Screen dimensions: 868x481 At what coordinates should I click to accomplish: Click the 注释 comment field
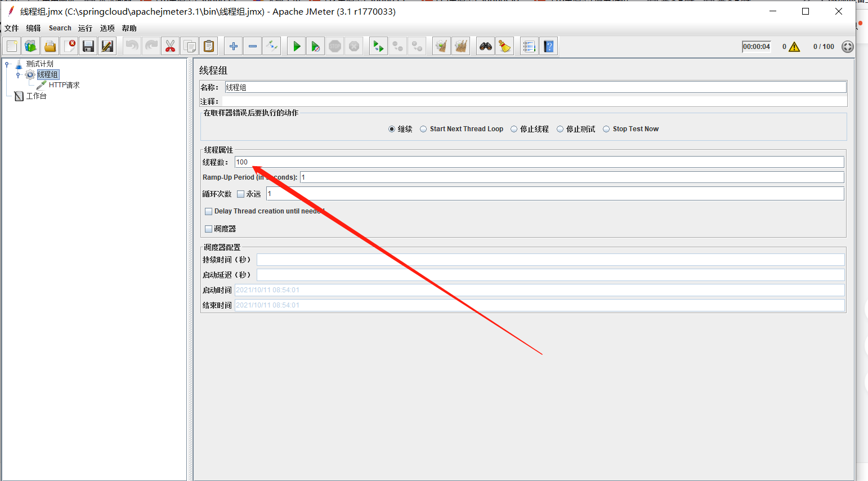[534, 101]
